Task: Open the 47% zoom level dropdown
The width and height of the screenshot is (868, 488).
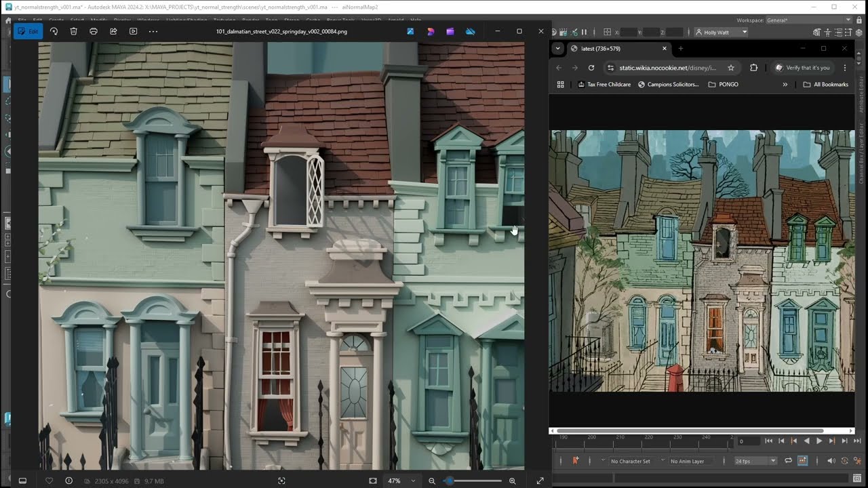Action: point(401,481)
